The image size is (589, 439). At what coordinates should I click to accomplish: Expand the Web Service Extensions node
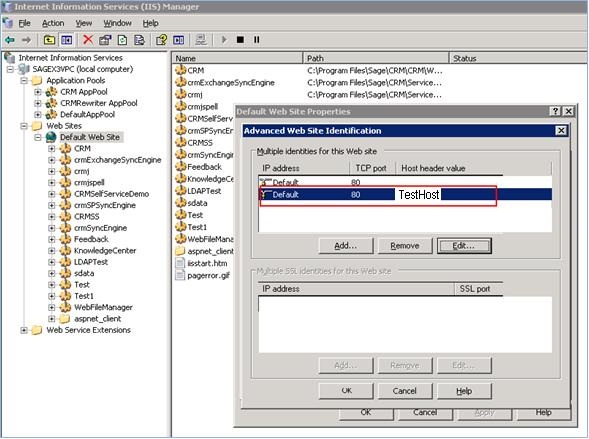(24, 330)
